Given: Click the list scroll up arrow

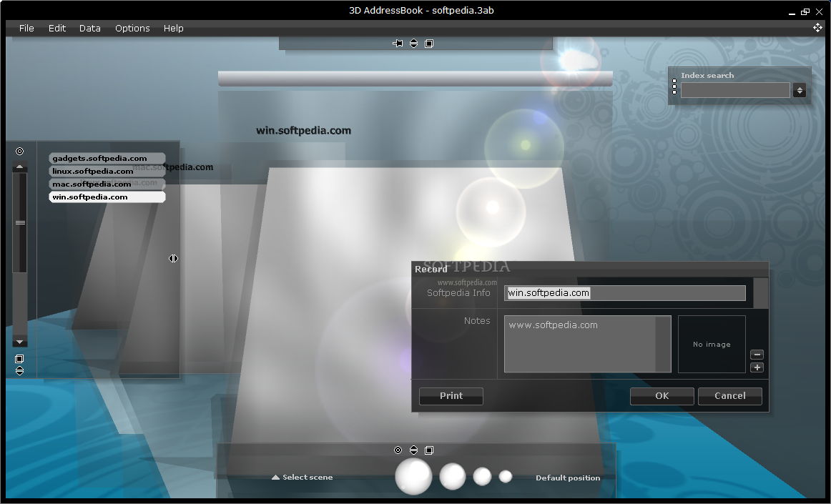Looking at the screenshot, I should click(x=19, y=167).
